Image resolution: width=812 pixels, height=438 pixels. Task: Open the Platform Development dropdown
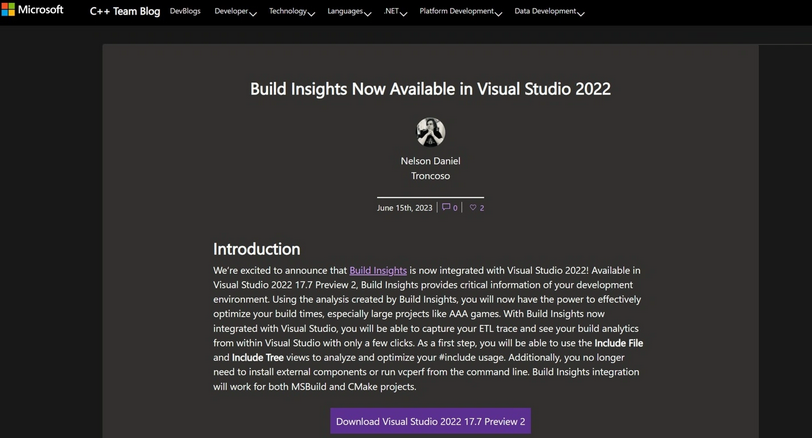tap(460, 11)
